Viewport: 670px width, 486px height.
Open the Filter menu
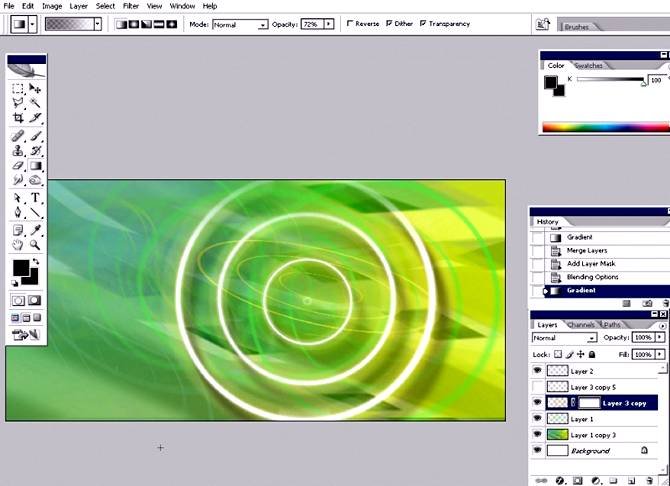pyautogui.click(x=130, y=6)
